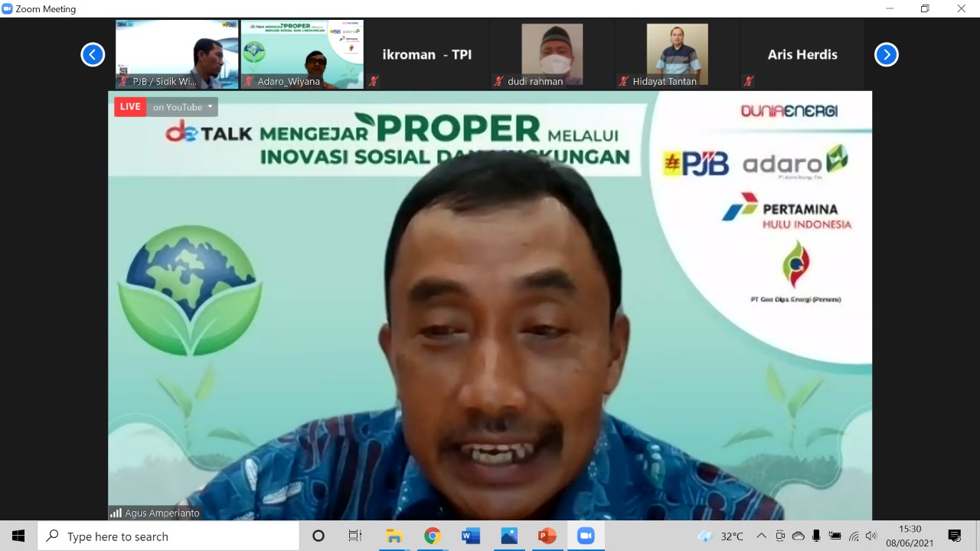This screenshot has height=551, width=980.
Task: Launch PowerPoint from the taskbar
Action: click(x=547, y=536)
